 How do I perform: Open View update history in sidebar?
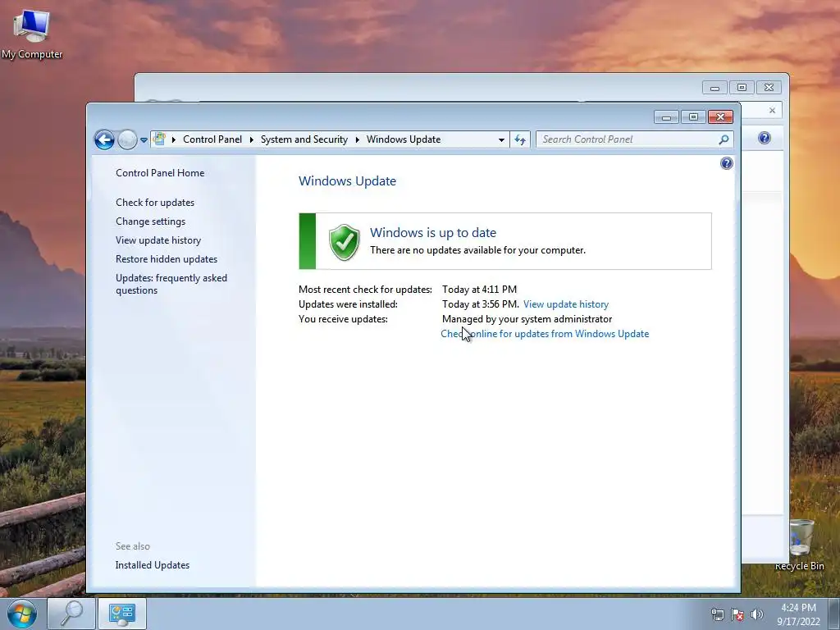coord(158,240)
